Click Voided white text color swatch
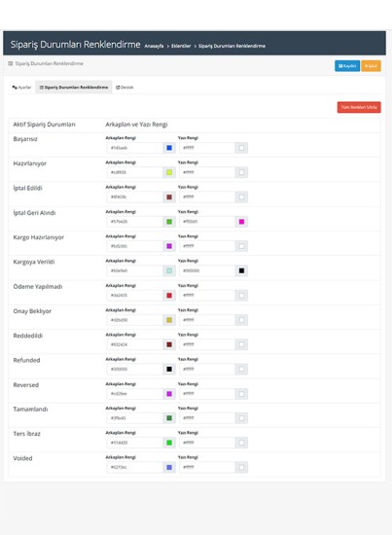392x535 pixels. (241, 467)
